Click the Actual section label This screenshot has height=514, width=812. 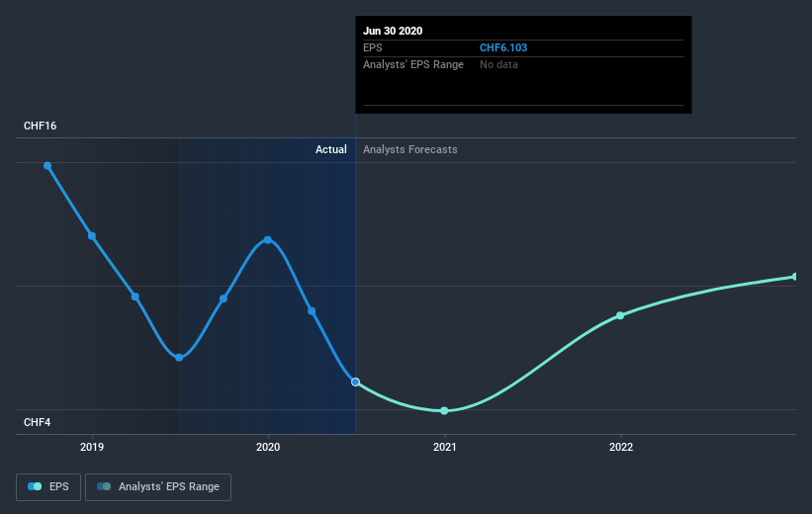pos(331,149)
